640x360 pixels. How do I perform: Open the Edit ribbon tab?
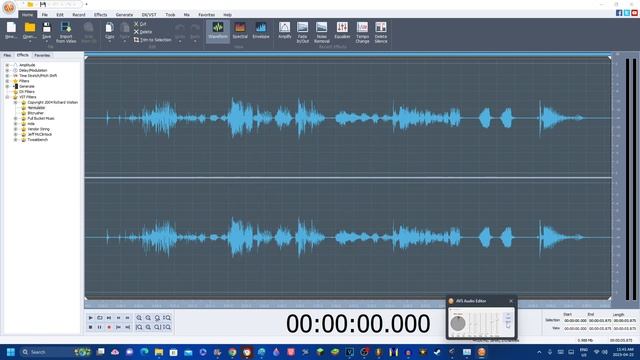point(60,15)
